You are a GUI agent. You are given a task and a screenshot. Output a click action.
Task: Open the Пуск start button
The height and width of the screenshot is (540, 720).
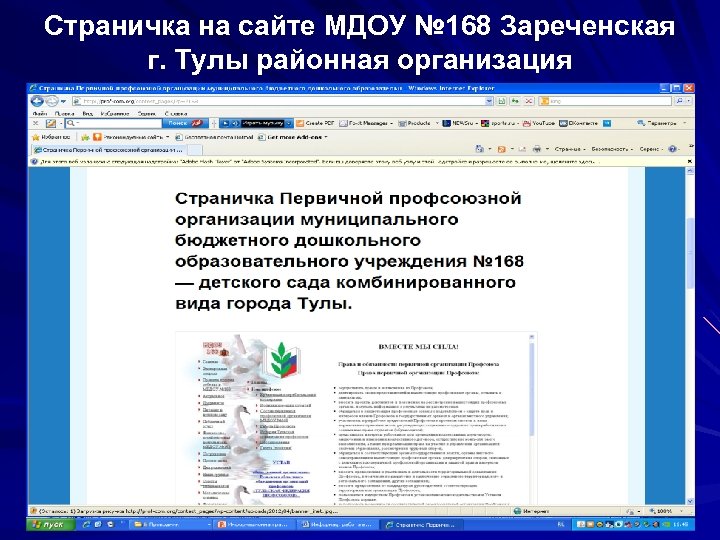(x=51, y=524)
